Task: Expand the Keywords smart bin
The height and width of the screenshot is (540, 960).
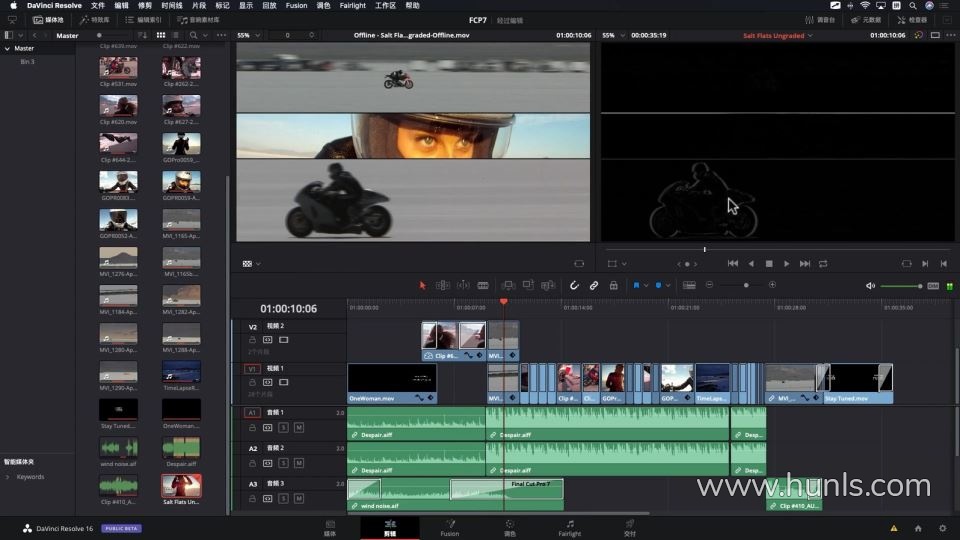Action: (x=9, y=477)
